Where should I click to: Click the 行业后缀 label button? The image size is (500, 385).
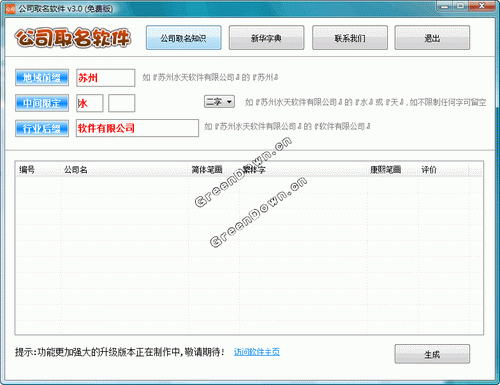coord(42,128)
